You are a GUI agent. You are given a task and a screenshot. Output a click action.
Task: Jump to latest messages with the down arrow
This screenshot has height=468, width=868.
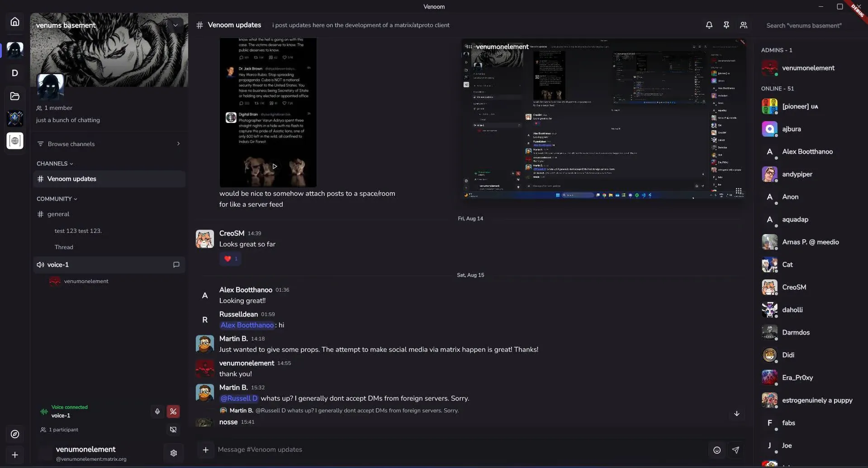click(737, 414)
